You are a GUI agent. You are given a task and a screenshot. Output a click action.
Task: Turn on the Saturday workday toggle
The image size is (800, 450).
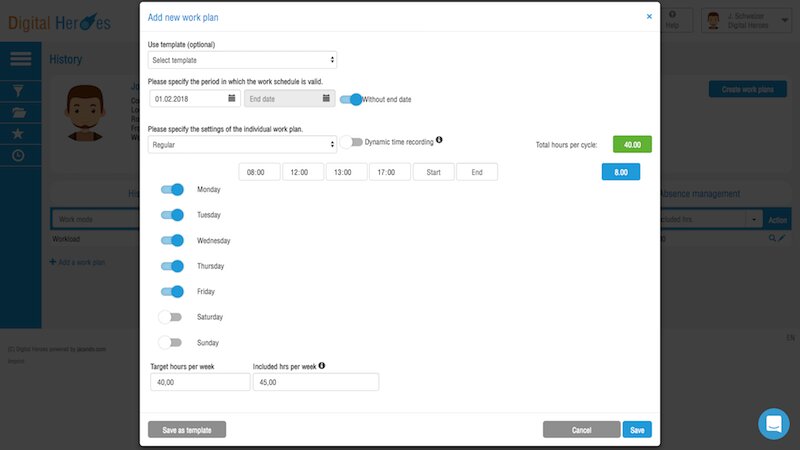(x=171, y=317)
